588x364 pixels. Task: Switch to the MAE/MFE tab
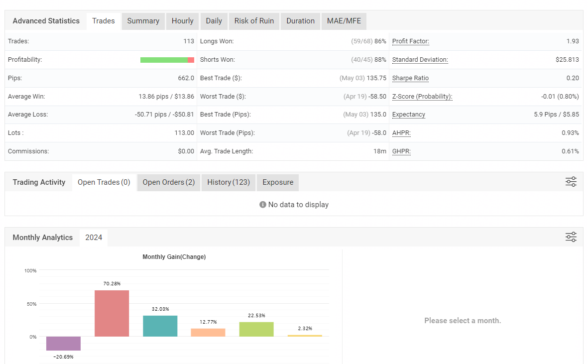tap(344, 21)
